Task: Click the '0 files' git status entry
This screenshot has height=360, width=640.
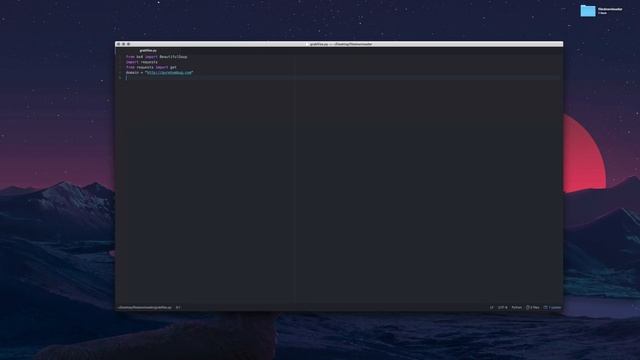Action: pyautogui.click(x=533, y=307)
